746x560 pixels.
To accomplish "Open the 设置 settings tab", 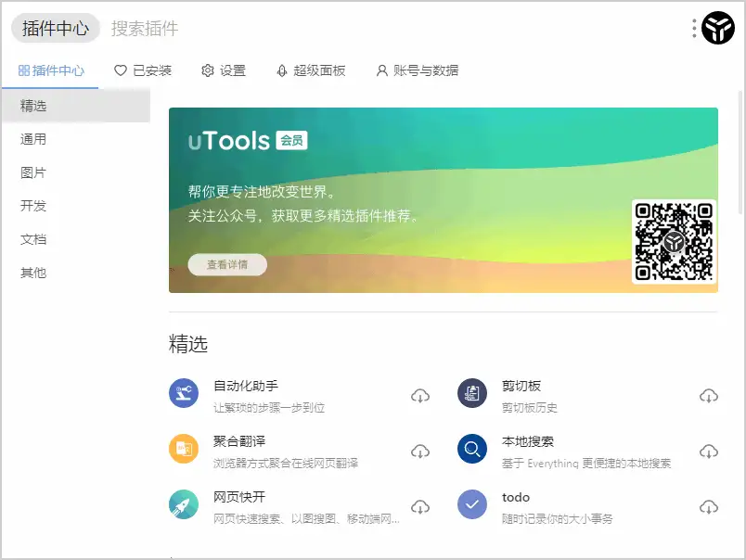I will [x=224, y=70].
